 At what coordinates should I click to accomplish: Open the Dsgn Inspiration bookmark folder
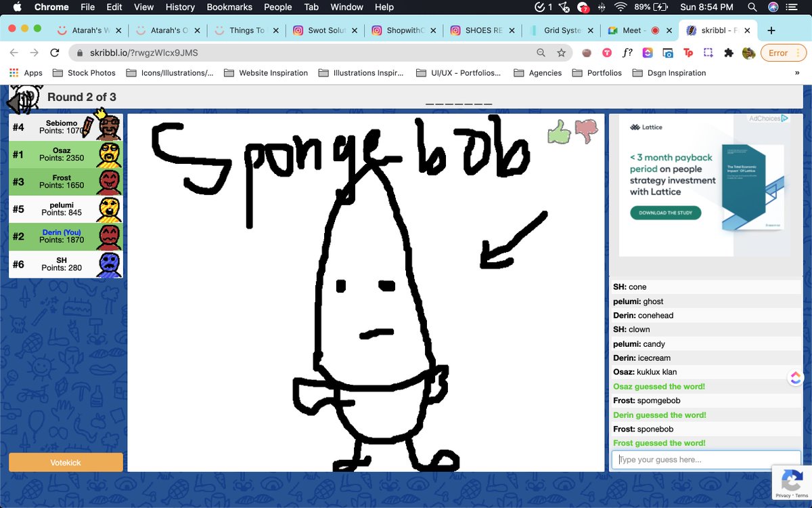[x=669, y=73]
